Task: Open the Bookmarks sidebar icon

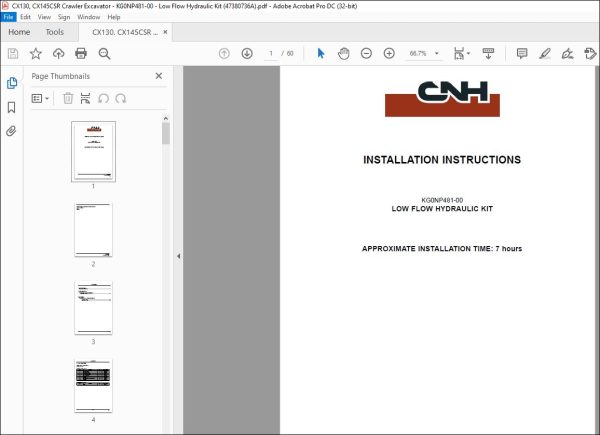Action: pos(11,108)
